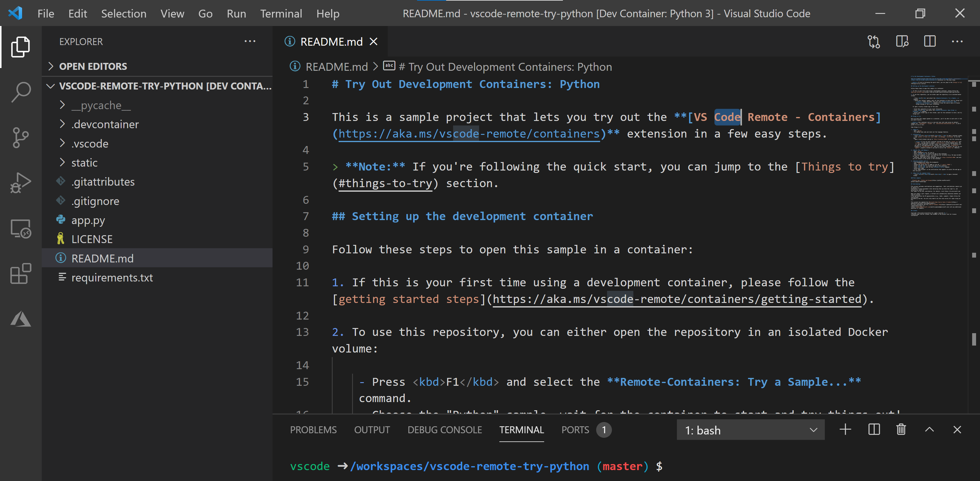Click the editor minimap preview

937,146
